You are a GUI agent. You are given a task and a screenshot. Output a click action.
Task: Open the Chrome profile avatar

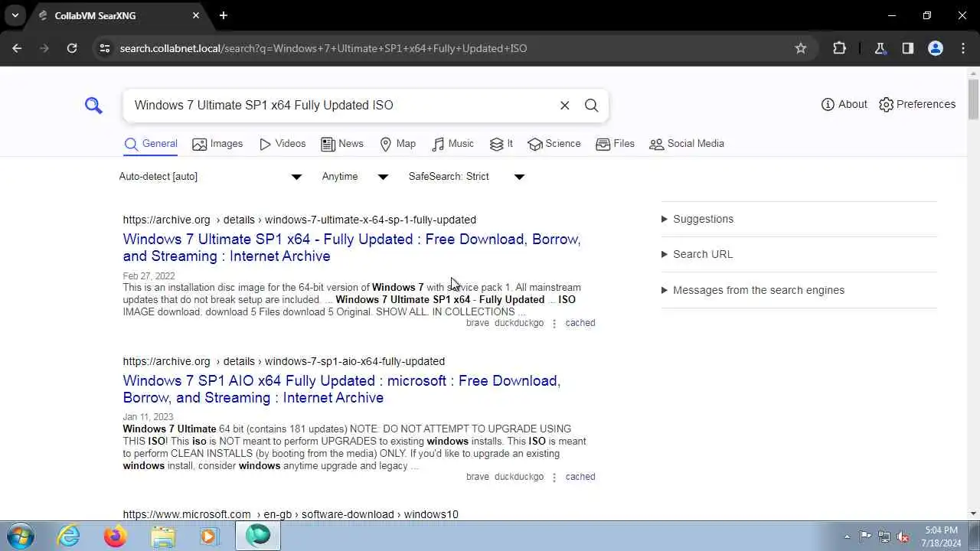pyautogui.click(x=935, y=48)
